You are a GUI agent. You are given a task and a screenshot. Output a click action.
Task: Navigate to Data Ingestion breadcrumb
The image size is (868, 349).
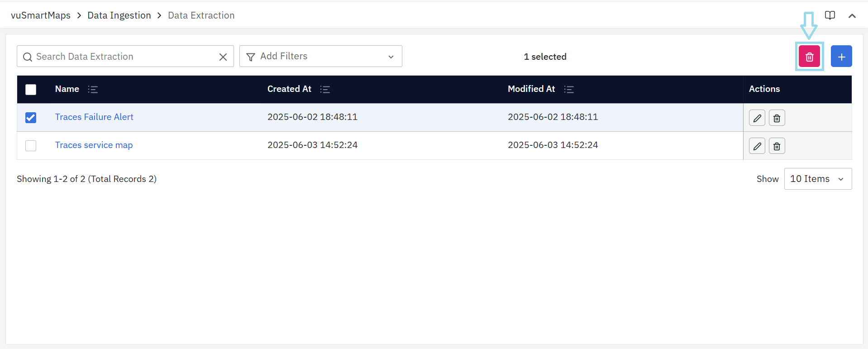coord(119,15)
